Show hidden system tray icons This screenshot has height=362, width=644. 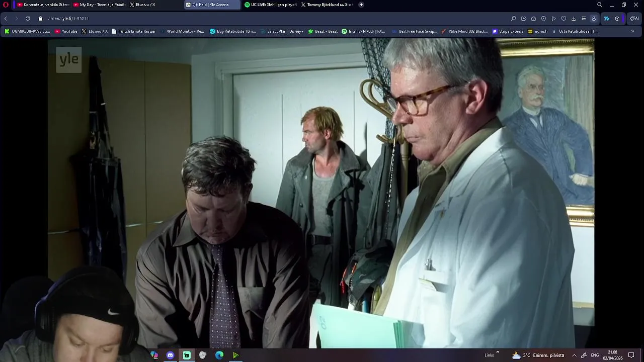pyautogui.click(x=574, y=355)
